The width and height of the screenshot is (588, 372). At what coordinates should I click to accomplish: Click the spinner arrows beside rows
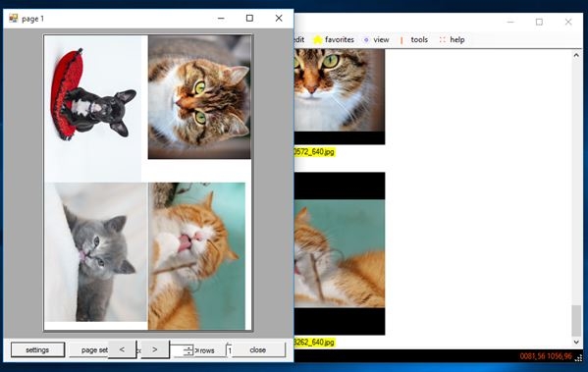point(188,350)
